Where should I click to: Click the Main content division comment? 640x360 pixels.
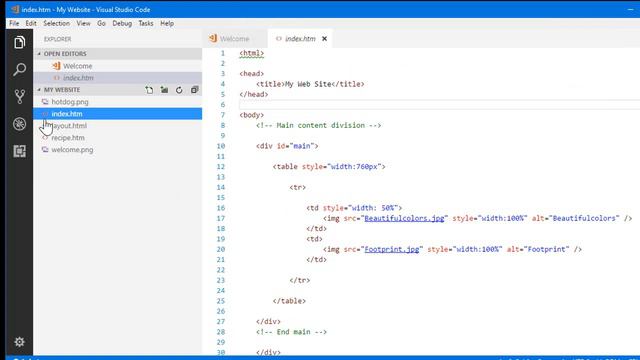318,125
